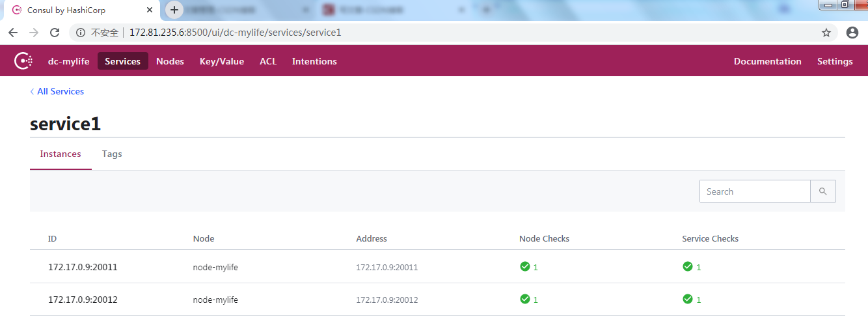Click the Consul logo icon in navbar

coord(23,61)
